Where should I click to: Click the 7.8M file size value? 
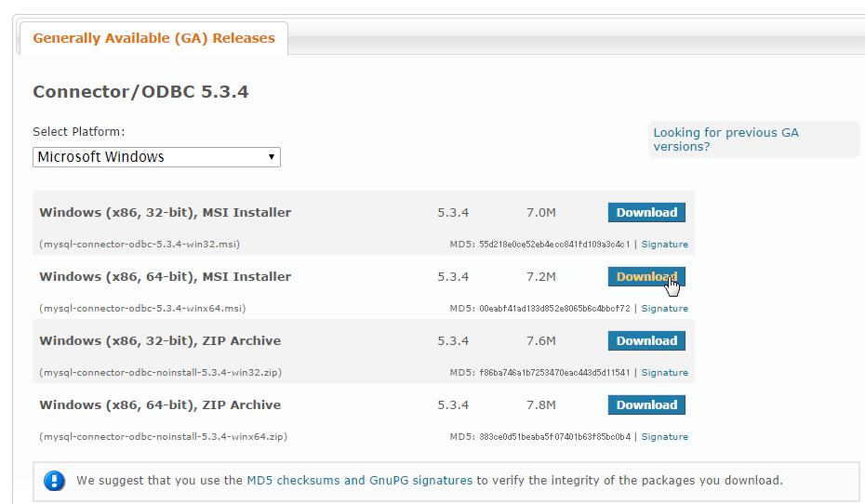[x=541, y=405]
